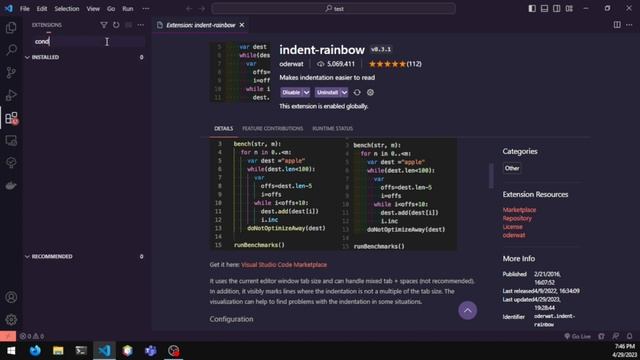Click the extension sync/auto-update icon
This screenshot has height=360, width=640.
pos(357,93)
